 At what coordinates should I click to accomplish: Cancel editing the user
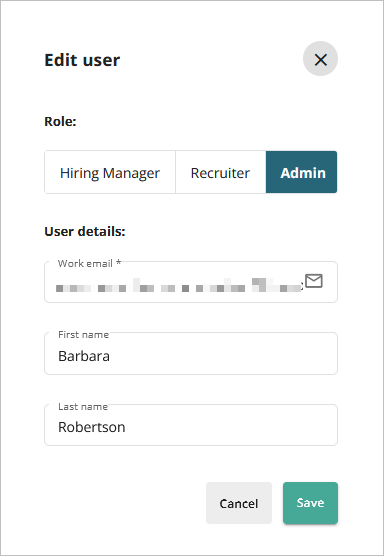(x=239, y=503)
